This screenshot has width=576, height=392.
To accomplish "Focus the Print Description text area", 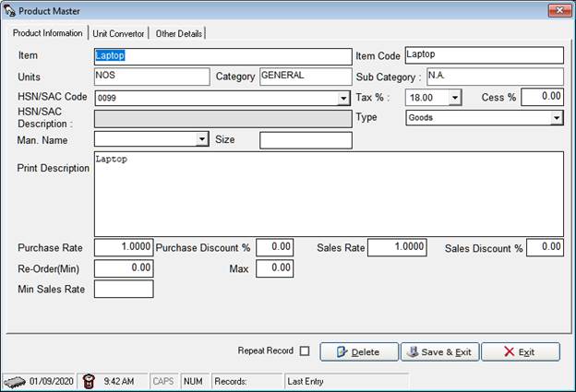I will coord(329,194).
